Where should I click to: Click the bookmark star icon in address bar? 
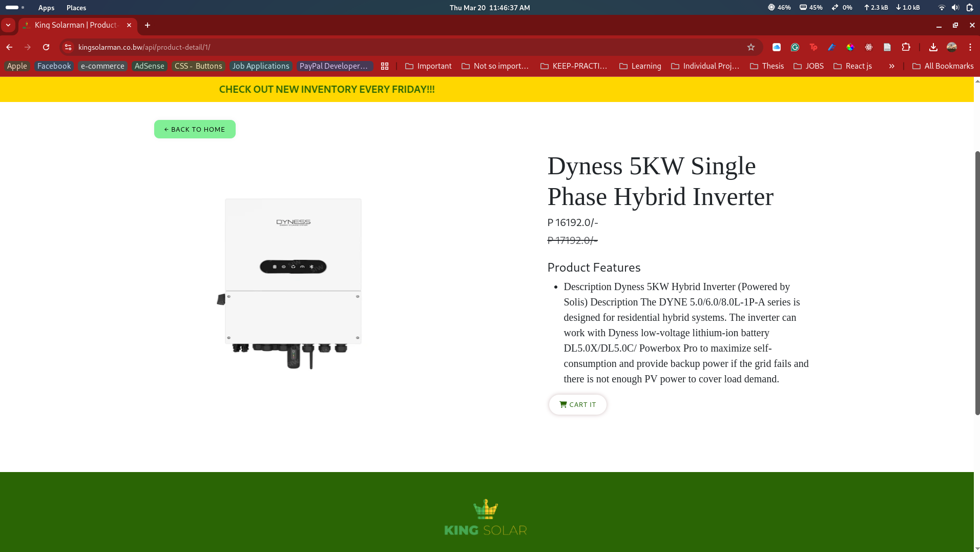(x=751, y=47)
